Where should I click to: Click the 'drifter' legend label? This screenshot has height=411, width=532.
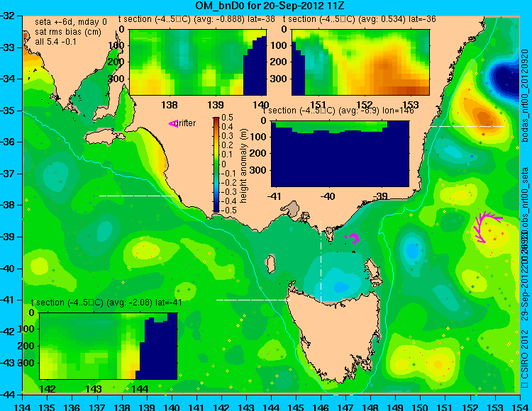(187, 123)
